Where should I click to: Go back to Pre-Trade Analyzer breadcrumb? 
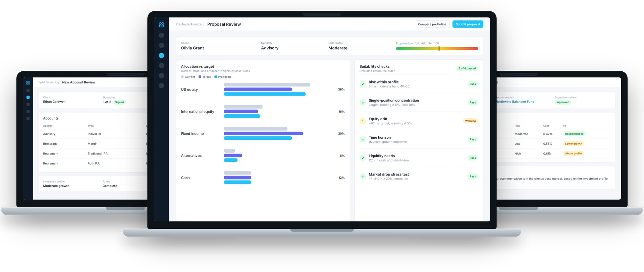[189, 24]
